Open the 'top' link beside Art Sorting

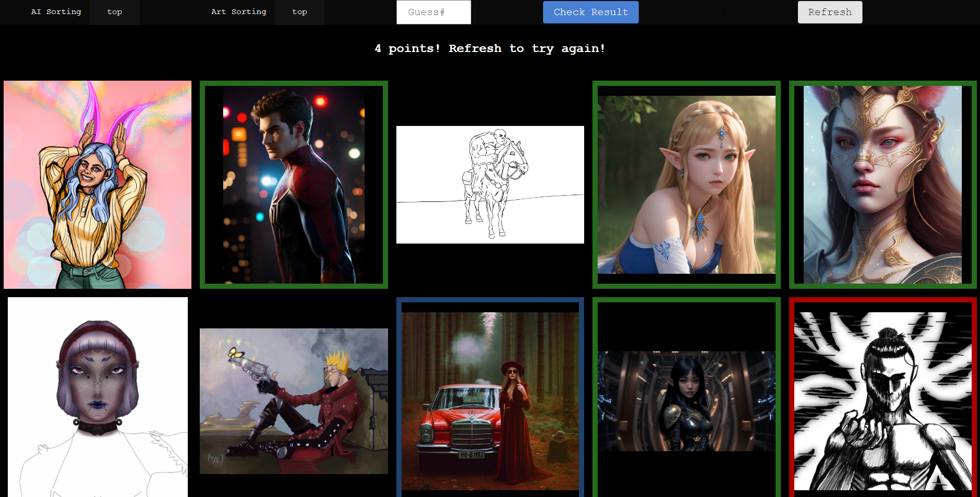[300, 12]
